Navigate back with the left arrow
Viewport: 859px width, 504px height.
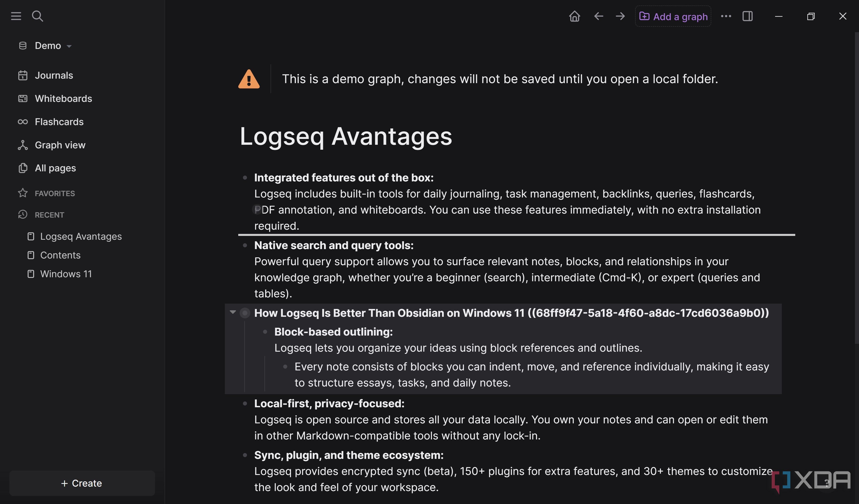[599, 16]
